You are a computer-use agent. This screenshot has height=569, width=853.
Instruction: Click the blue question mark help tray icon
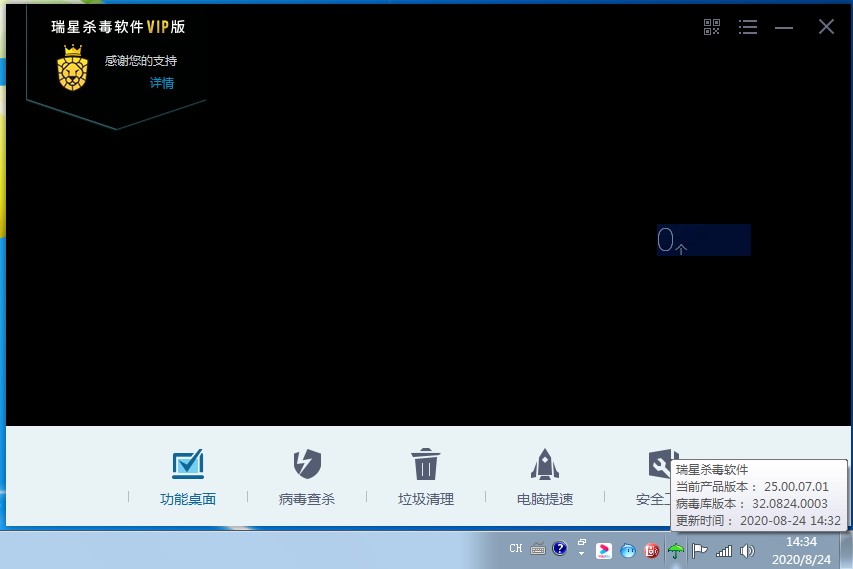coord(559,548)
